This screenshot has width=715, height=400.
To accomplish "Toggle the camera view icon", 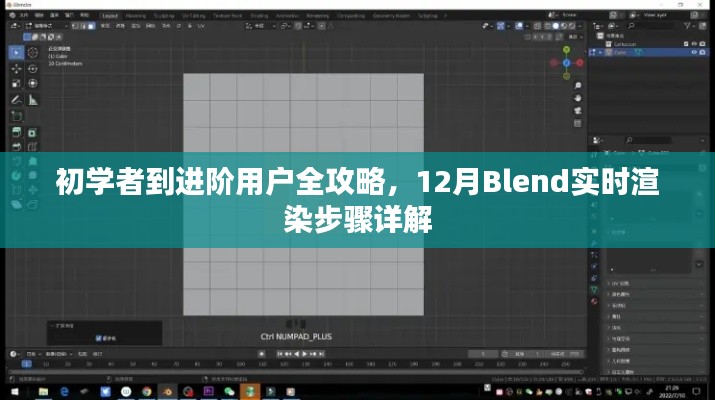I will [578, 111].
